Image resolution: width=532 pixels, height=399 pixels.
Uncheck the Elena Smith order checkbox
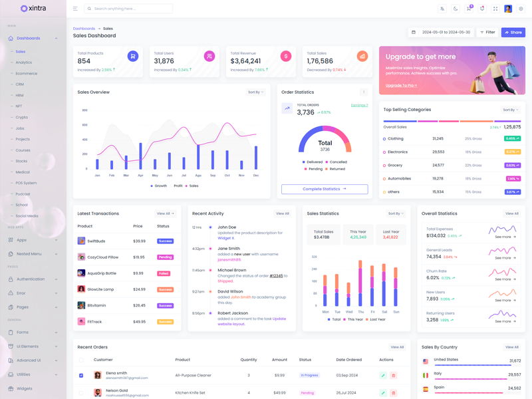point(81,376)
